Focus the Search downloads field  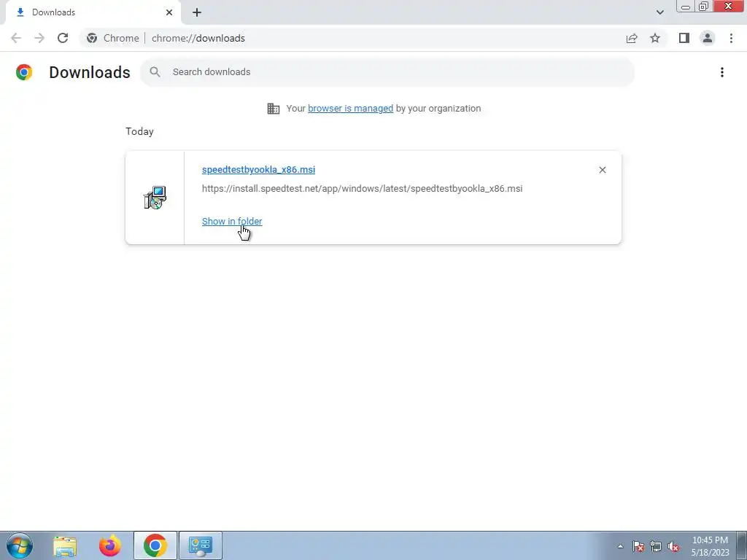[x=387, y=72]
